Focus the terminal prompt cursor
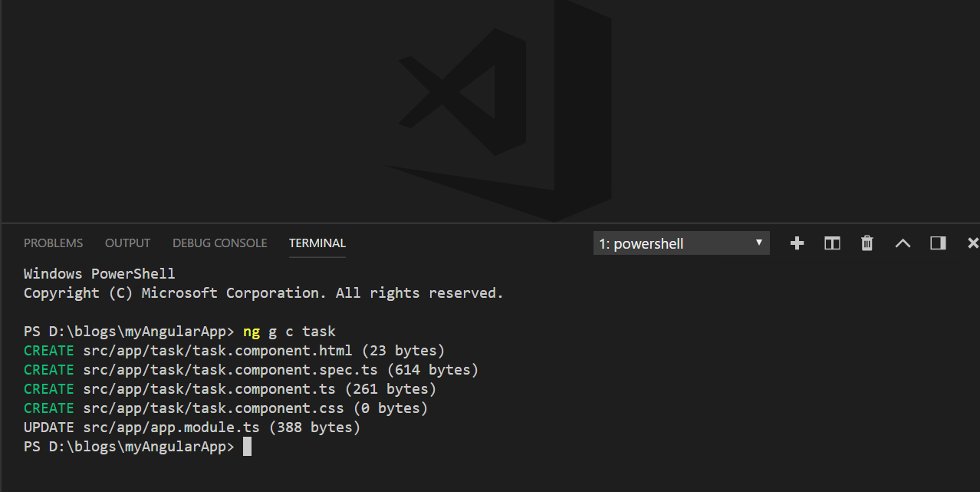Viewport: 980px width, 492px height. [x=247, y=447]
